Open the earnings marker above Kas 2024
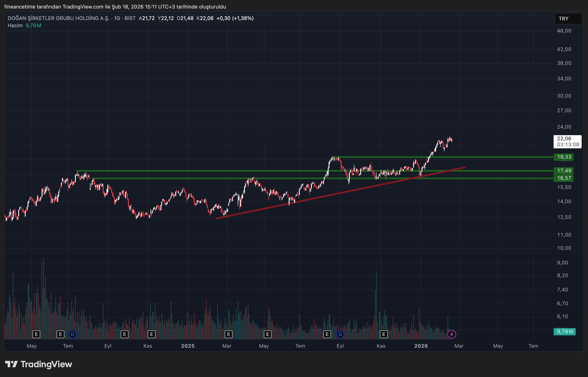Screen dimensions: 588x377 pyautogui.click(x=151, y=334)
